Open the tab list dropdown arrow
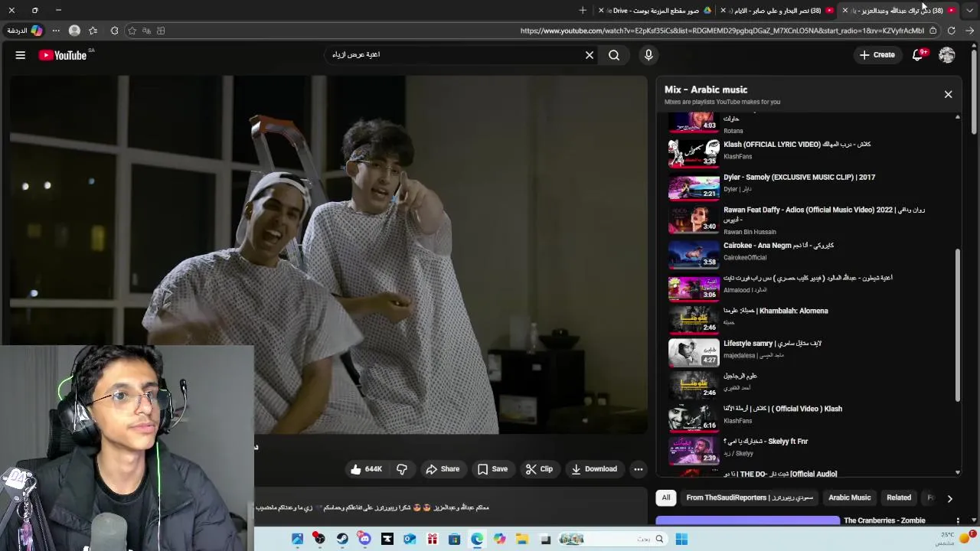The height and width of the screenshot is (551, 980). [969, 11]
